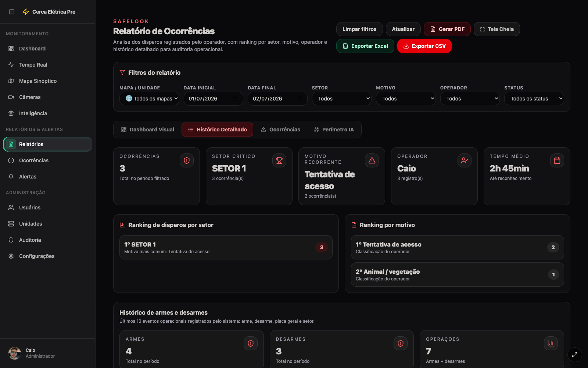
Task: Click the Unidades server icon
Action: coord(11,224)
